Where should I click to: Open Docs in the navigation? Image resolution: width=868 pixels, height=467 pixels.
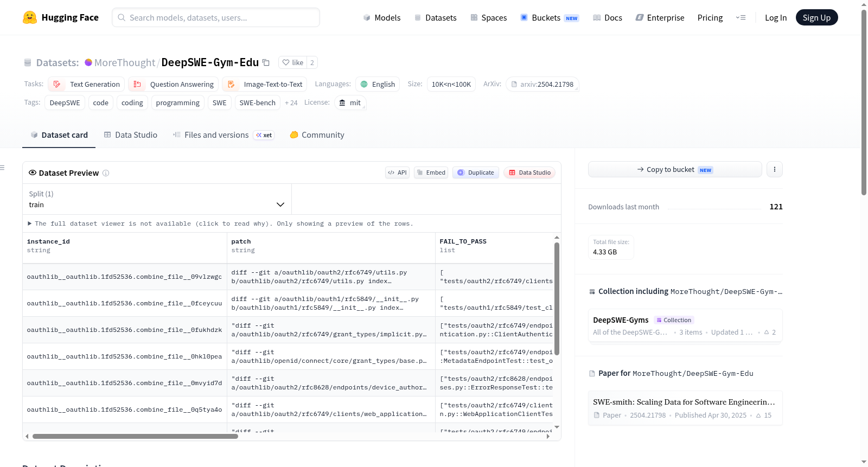[608, 17]
